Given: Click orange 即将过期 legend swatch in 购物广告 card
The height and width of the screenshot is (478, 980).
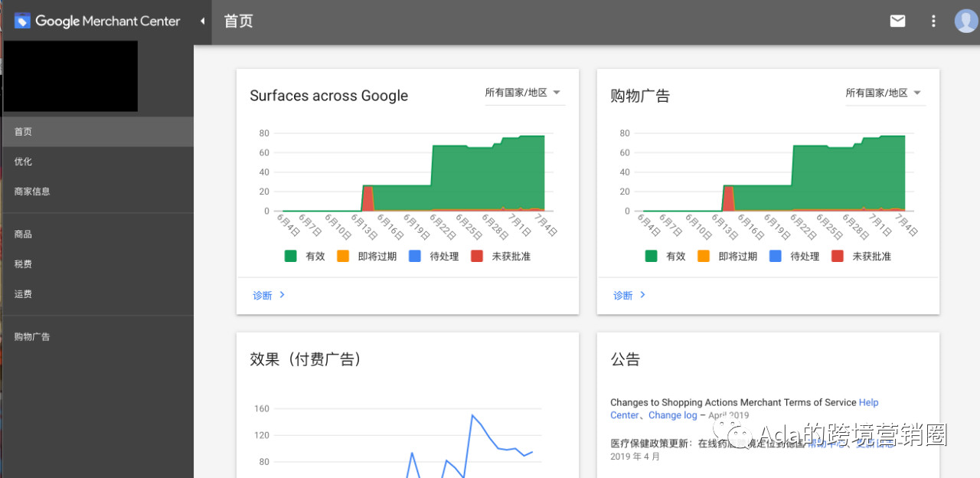Looking at the screenshot, I should point(704,257).
